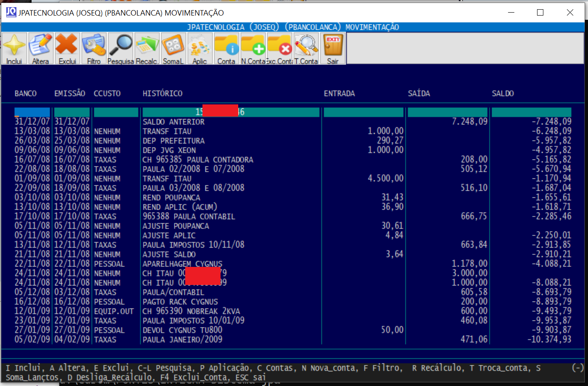
Task: Select the SALDO ANTERIOR row
Action: 173,122
